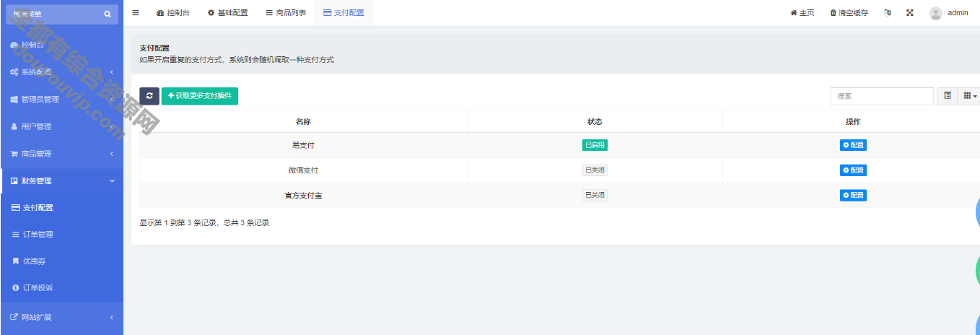Click 配置 button for 易支付
This screenshot has height=335, width=980.
pos(853,145)
